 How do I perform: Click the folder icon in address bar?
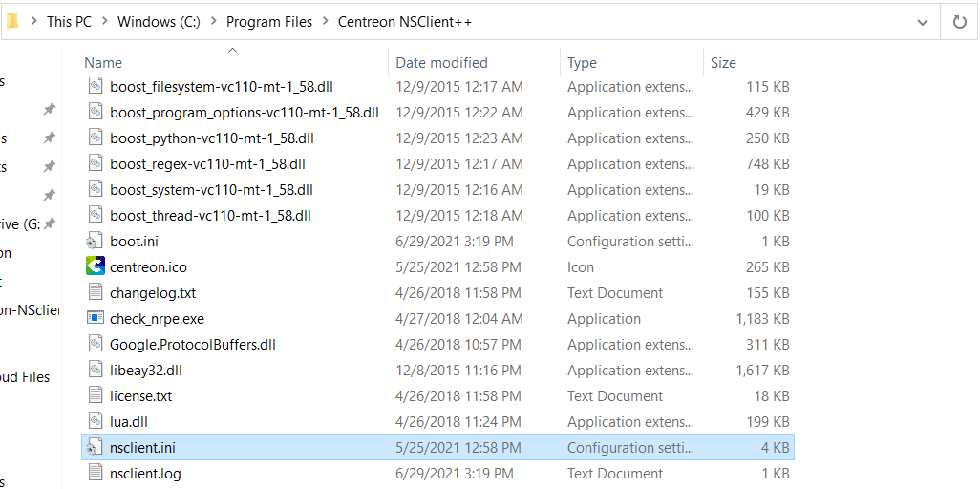[11, 21]
